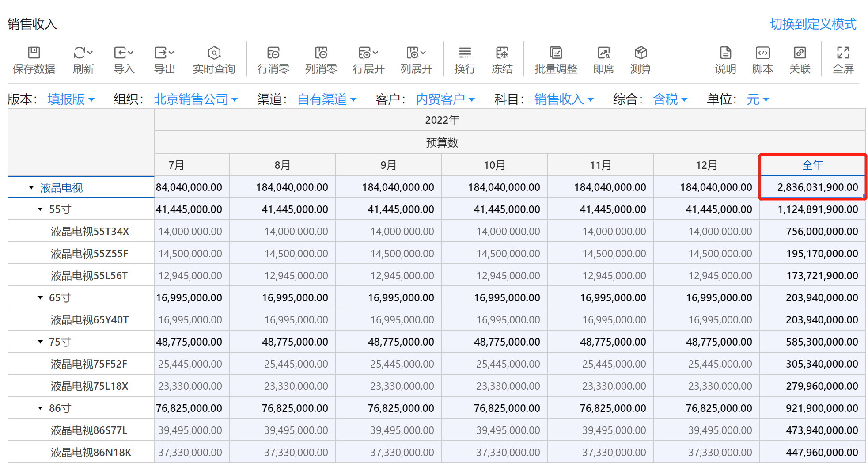Open the Channel dropdown showing 自有渠道
This screenshot has width=868, height=464.
click(326, 99)
